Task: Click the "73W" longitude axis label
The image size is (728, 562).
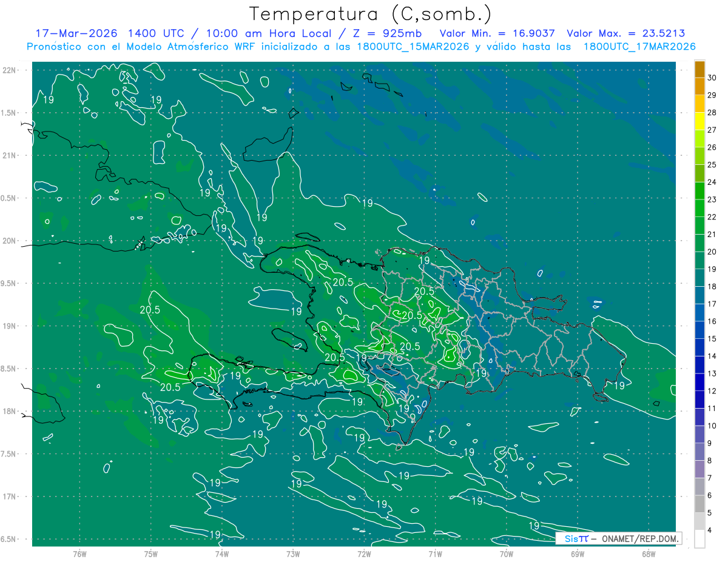Action: click(x=293, y=554)
